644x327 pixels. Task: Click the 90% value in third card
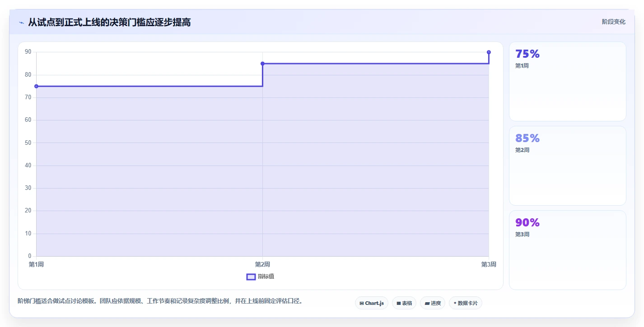pos(527,223)
